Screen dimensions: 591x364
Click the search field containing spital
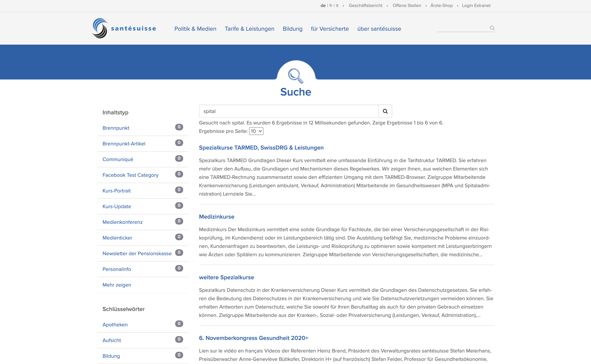[x=289, y=111]
